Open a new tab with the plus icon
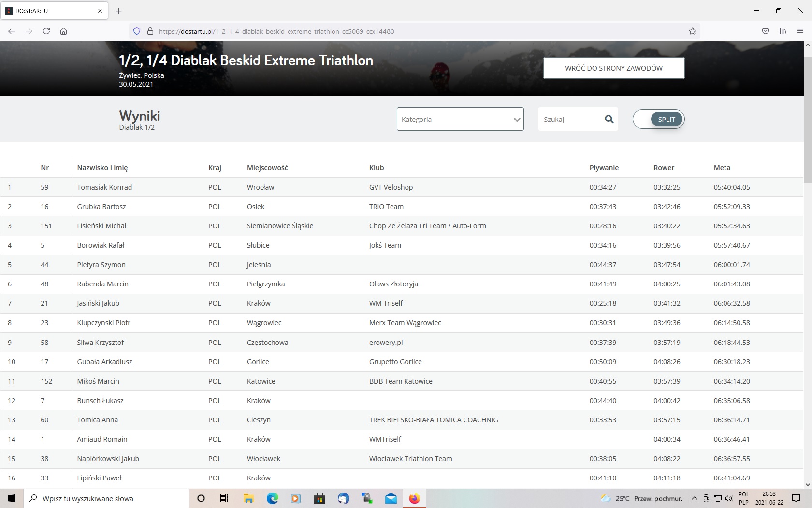The image size is (812, 508). (119, 11)
